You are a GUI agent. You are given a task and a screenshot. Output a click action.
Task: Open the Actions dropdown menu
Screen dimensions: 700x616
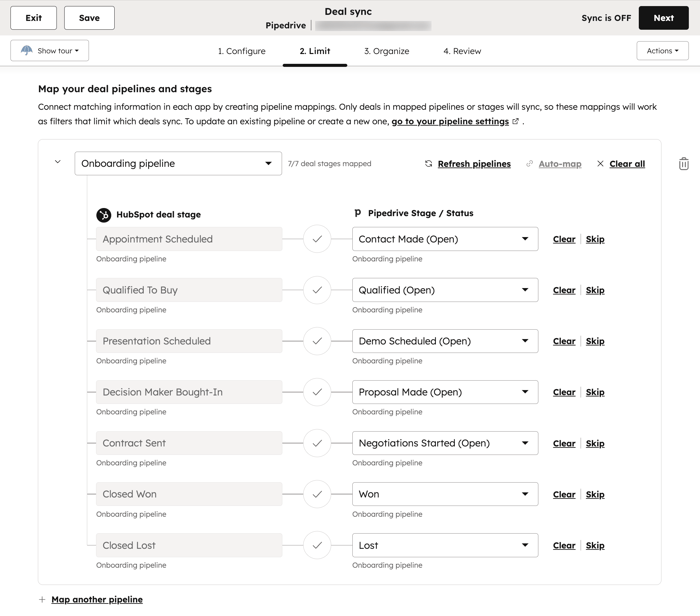click(x=662, y=51)
